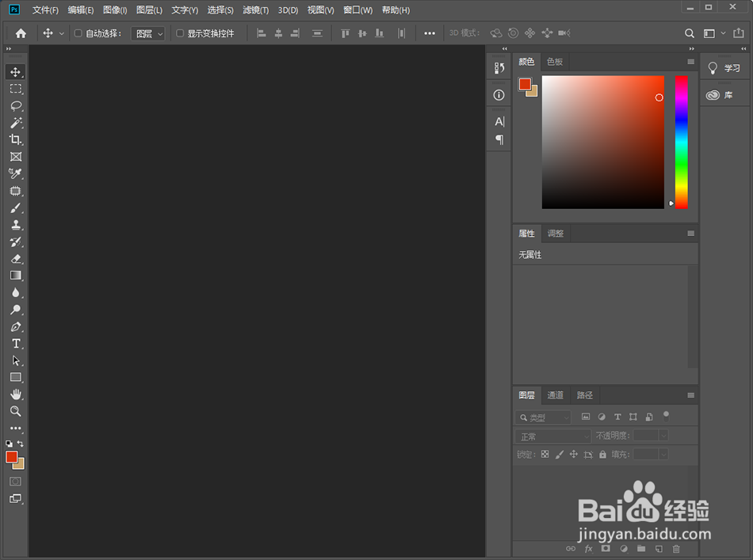This screenshot has width=753, height=560.
Task: Click the background color swatch in Color panel
Action: [x=533, y=93]
